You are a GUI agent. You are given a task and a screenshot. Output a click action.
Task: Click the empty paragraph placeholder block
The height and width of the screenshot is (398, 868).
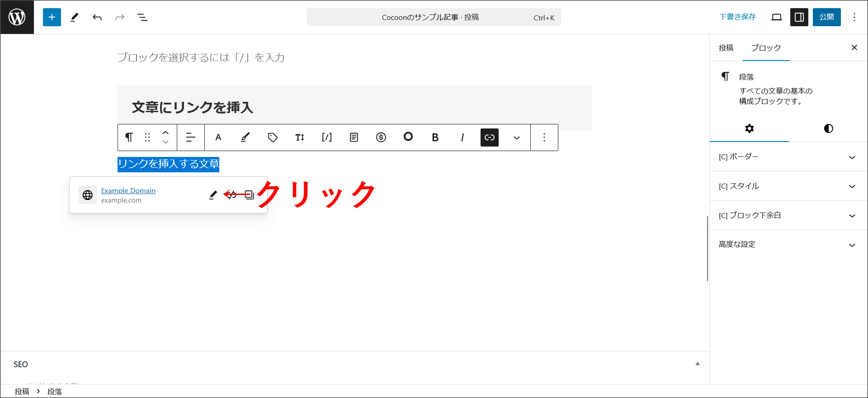(x=201, y=57)
